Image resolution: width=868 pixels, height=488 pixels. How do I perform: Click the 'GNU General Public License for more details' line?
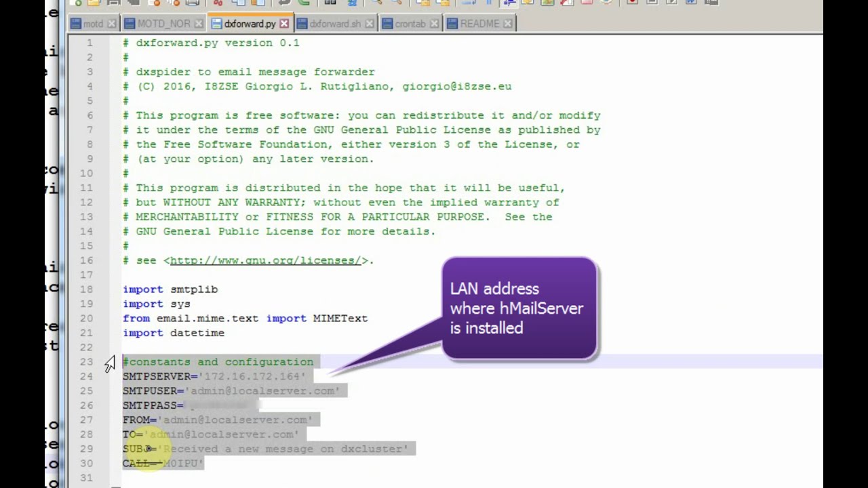pyautogui.click(x=279, y=231)
